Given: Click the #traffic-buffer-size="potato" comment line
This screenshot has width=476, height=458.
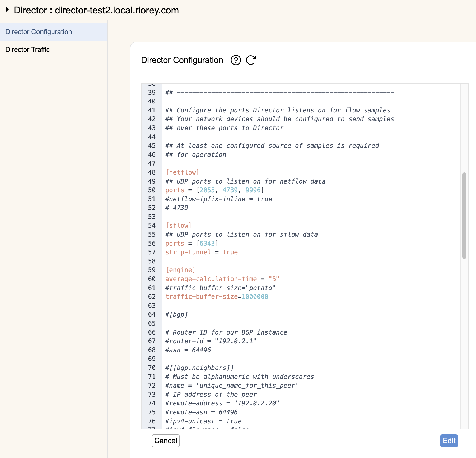Looking at the screenshot, I should 221,288.
